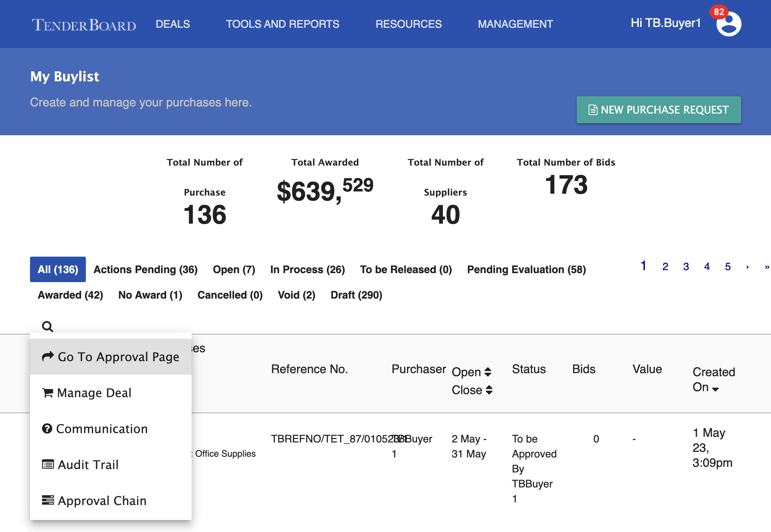Click the '2 May - 31 May' date cell
This screenshot has height=532, width=771.
click(x=469, y=446)
